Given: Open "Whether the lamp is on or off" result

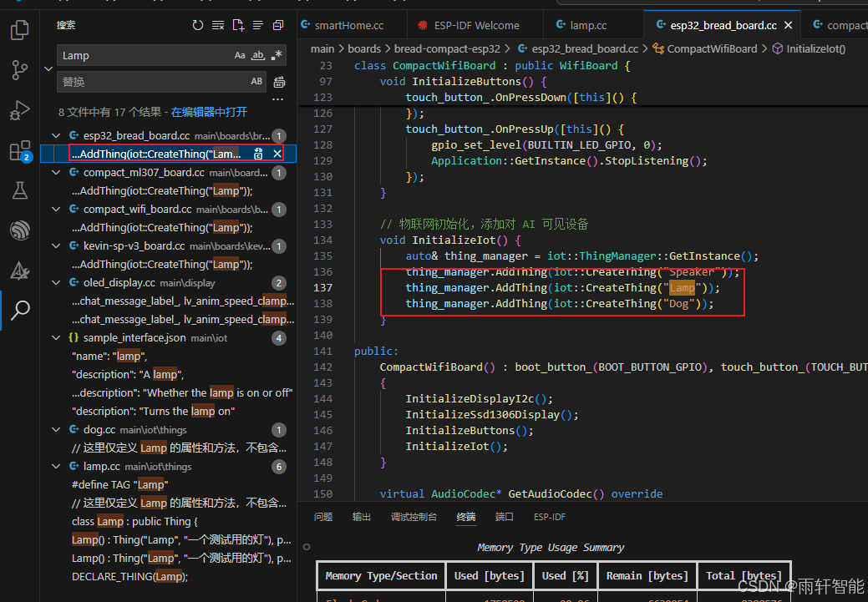Looking at the screenshot, I should point(182,393).
